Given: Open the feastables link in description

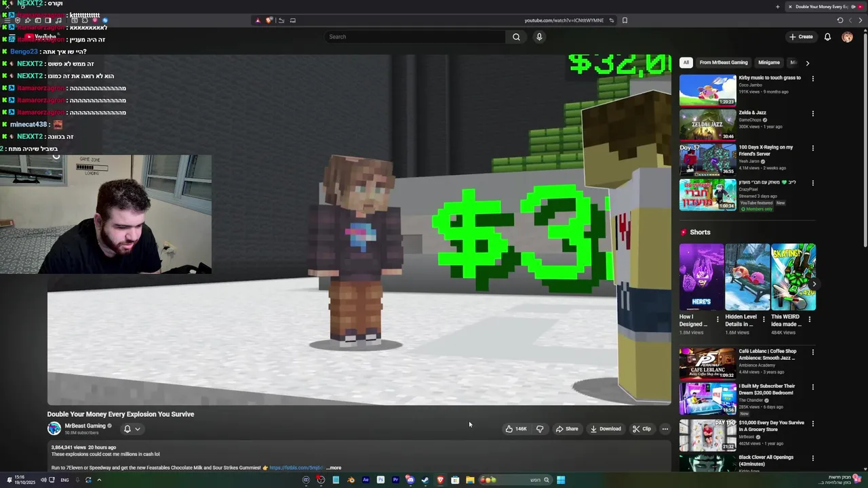Looking at the screenshot, I should 296,468.
